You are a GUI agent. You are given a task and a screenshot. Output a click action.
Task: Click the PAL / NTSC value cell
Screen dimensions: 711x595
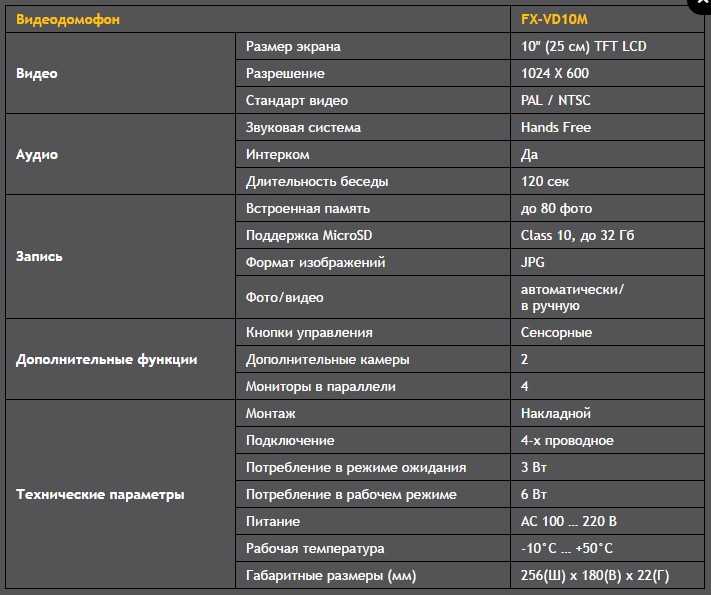[x=607, y=100]
